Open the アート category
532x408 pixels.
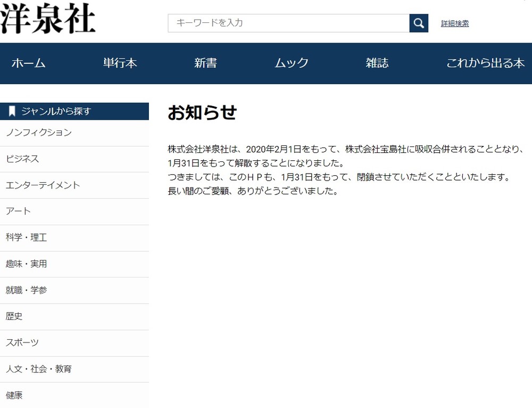(x=18, y=211)
